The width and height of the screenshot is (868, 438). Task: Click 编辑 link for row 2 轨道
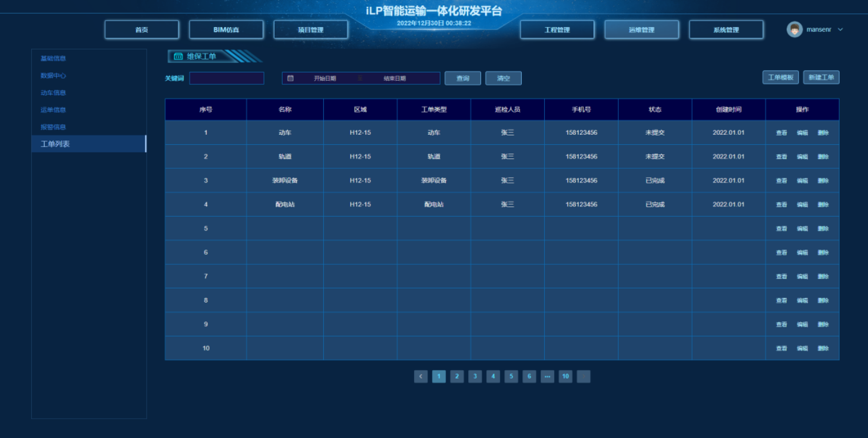click(x=802, y=157)
